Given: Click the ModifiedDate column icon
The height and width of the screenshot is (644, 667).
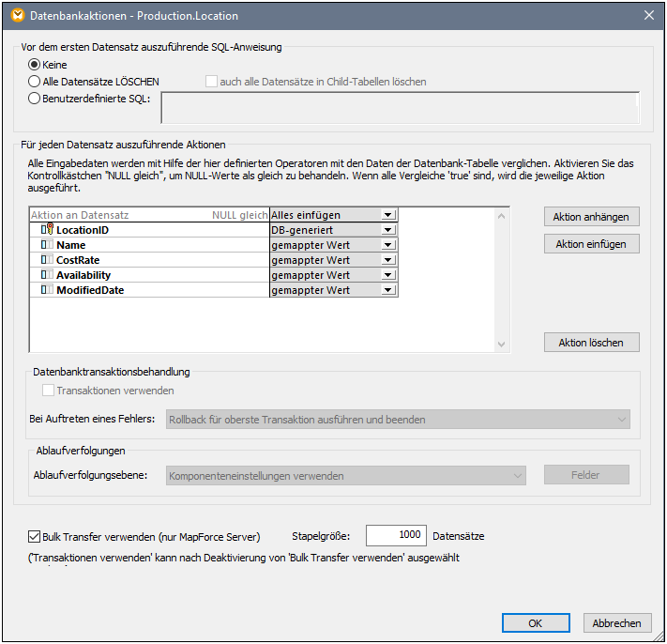Looking at the screenshot, I should point(47,290).
